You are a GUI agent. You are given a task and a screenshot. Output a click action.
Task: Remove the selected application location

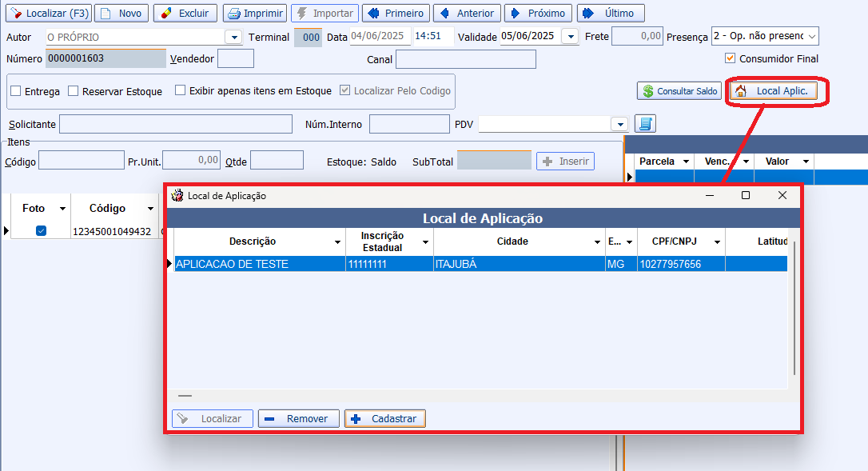click(298, 418)
